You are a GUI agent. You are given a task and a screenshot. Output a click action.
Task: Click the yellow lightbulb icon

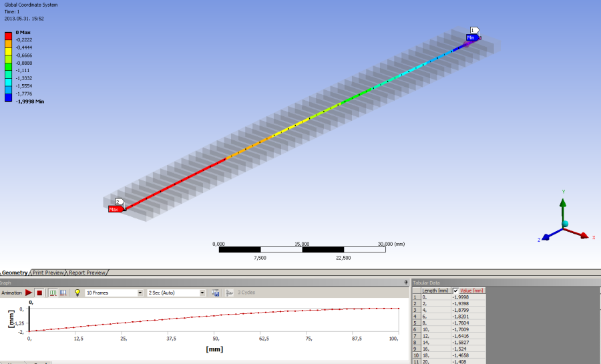(77, 293)
